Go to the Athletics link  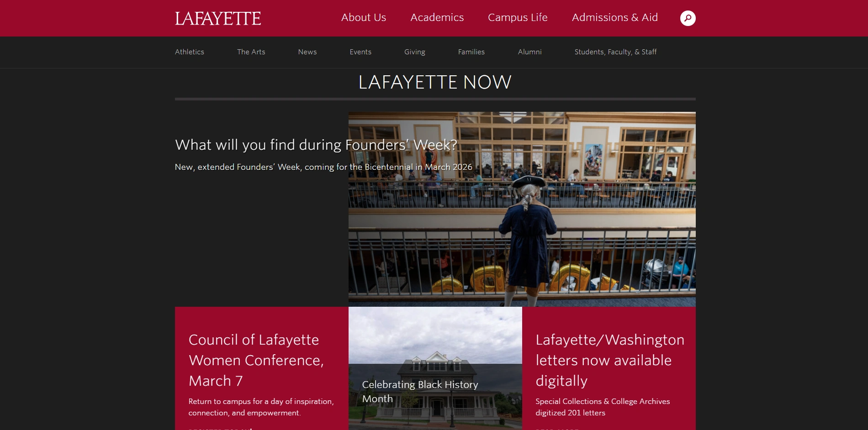tap(190, 52)
